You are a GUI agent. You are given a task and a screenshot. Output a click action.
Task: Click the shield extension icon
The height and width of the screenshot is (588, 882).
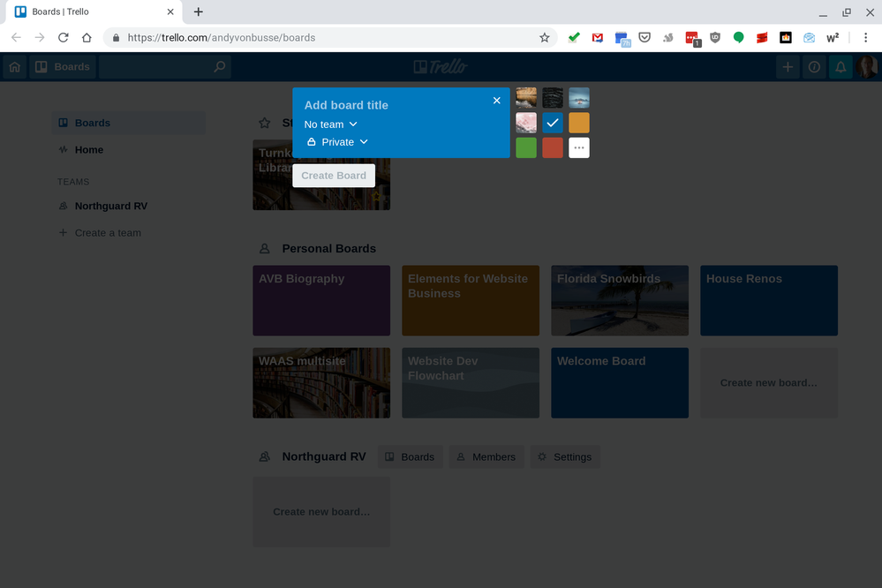pos(715,38)
